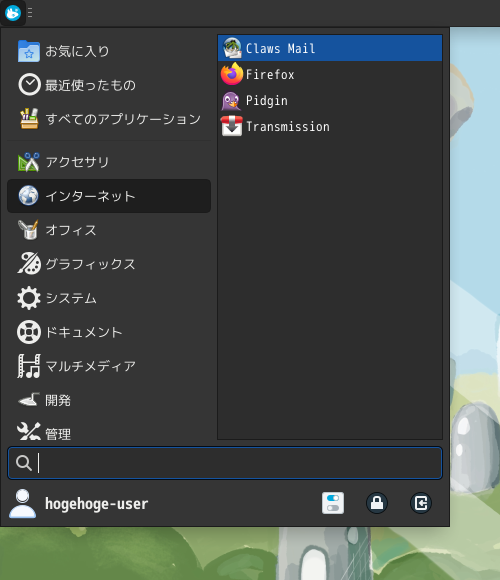Click the hogehoge-user profile avatar
The height and width of the screenshot is (580, 500).
(x=23, y=503)
